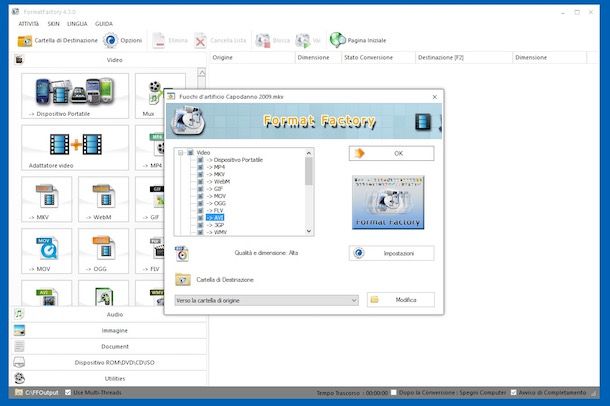Click the Format Factory preview thumbnail
This screenshot has width=610, height=406.
coord(388,202)
